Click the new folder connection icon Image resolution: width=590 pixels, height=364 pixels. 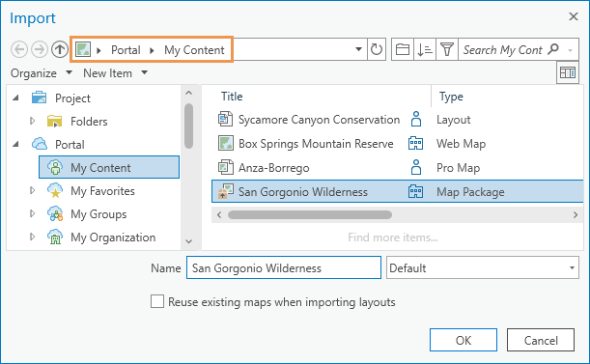(403, 49)
